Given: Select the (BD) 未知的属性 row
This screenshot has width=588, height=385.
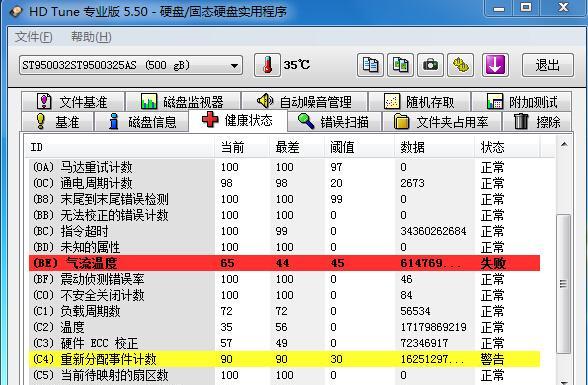Looking at the screenshot, I should (285, 247).
